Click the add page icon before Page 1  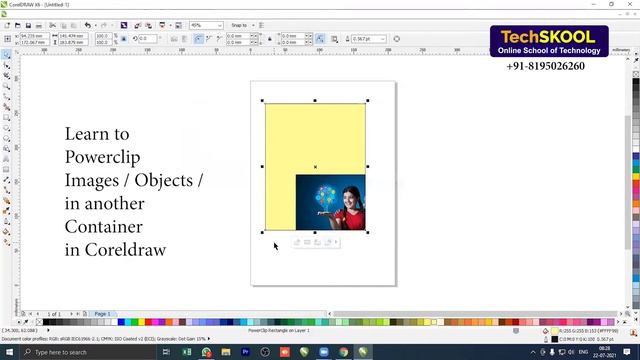tap(85, 314)
